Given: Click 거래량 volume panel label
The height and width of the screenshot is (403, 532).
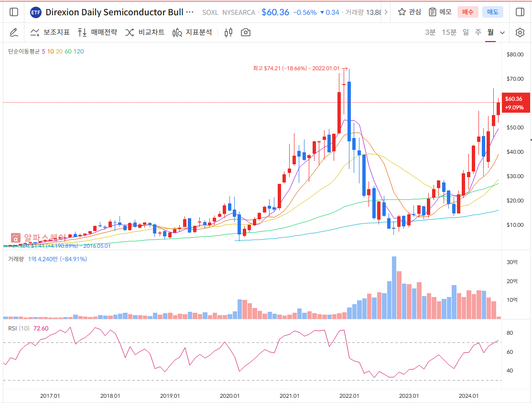Looking at the screenshot, I should 16,259.
